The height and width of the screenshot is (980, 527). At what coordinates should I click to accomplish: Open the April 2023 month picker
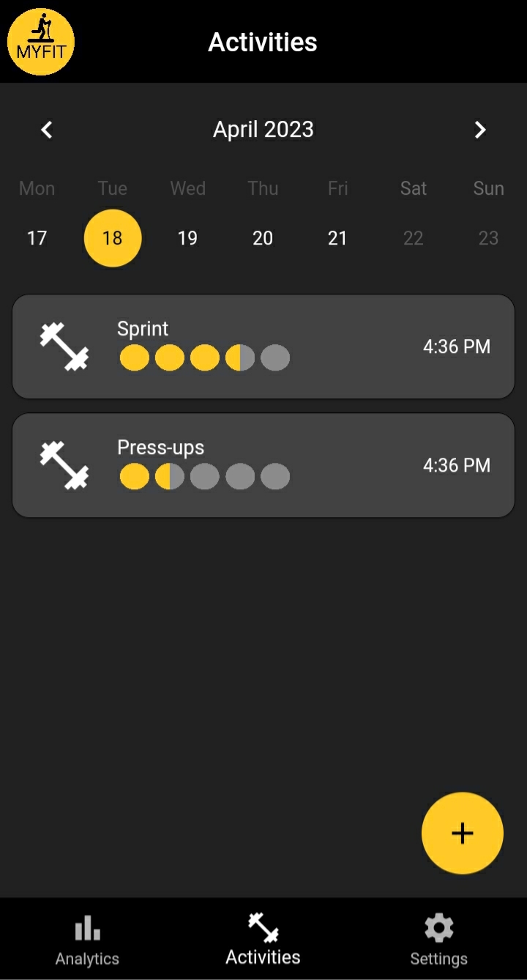[263, 130]
